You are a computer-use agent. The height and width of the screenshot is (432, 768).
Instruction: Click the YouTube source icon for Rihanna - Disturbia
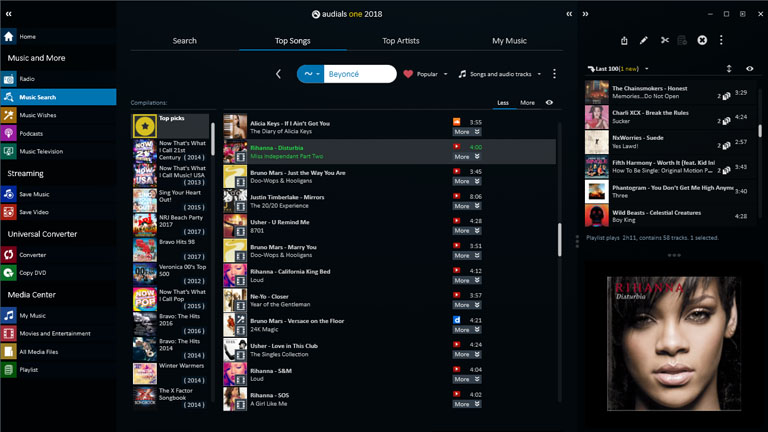click(x=456, y=146)
